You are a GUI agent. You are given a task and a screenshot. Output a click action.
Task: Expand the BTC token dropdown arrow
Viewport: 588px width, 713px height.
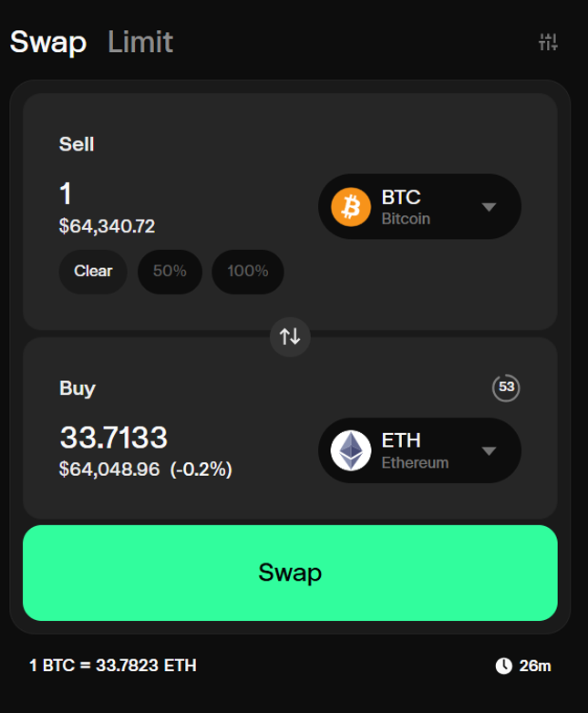click(x=489, y=207)
